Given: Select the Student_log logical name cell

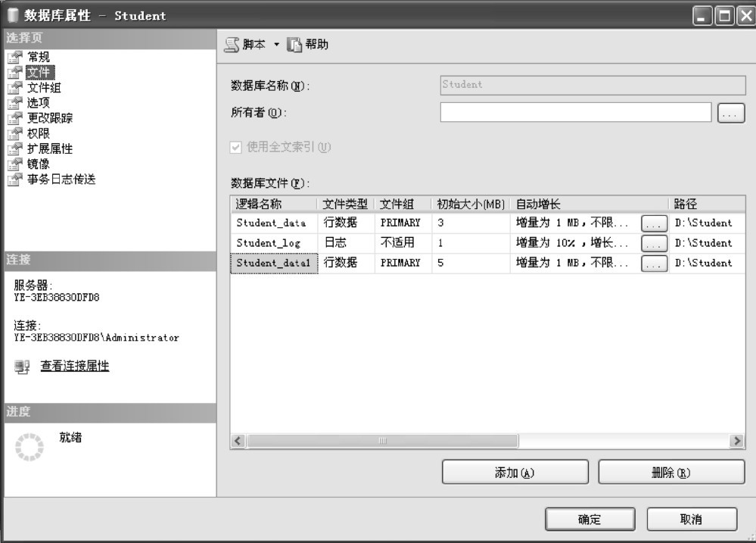Looking at the screenshot, I should pos(274,243).
